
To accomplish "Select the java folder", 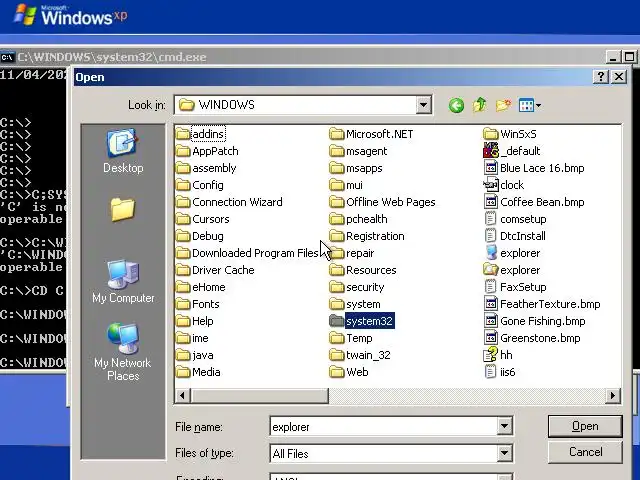I will (x=195, y=355).
